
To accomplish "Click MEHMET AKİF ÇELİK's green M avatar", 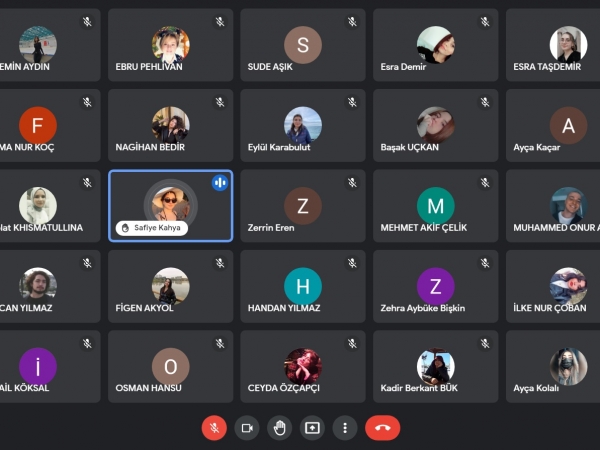I will point(435,206).
